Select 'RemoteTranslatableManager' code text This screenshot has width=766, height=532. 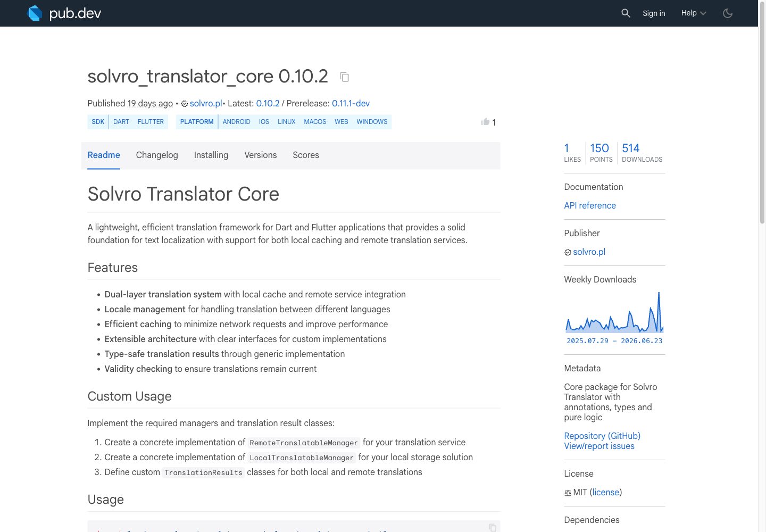304,443
